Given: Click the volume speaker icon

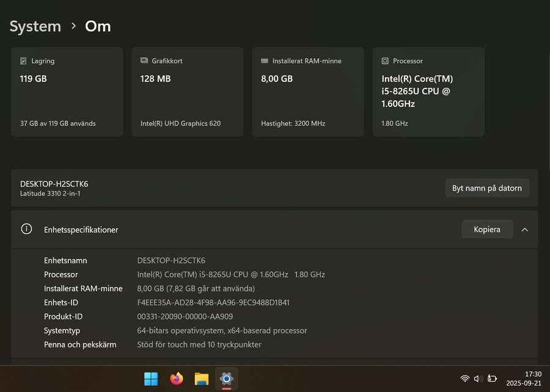Looking at the screenshot, I should [x=479, y=379].
